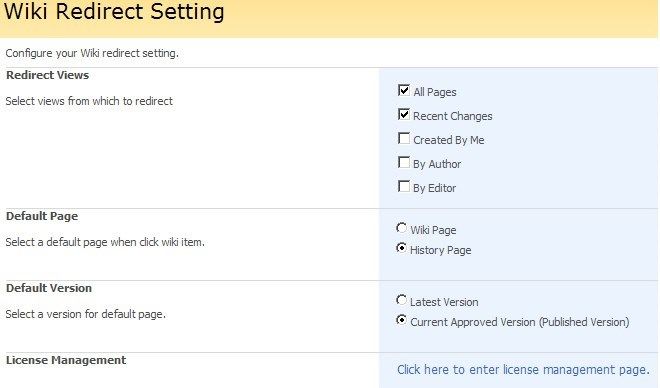Click the Default Page section heading
This screenshot has height=388, width=660.
click(x=42, y=216)
